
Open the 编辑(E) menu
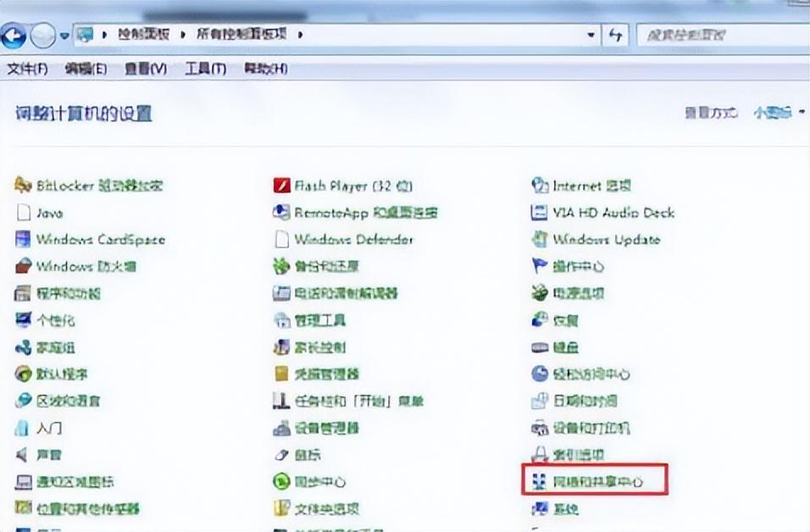[x=86, y=69]
